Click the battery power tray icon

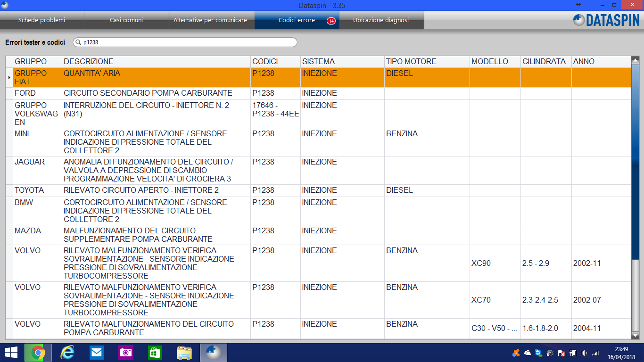pyautogui.click(x=573, y=353)
